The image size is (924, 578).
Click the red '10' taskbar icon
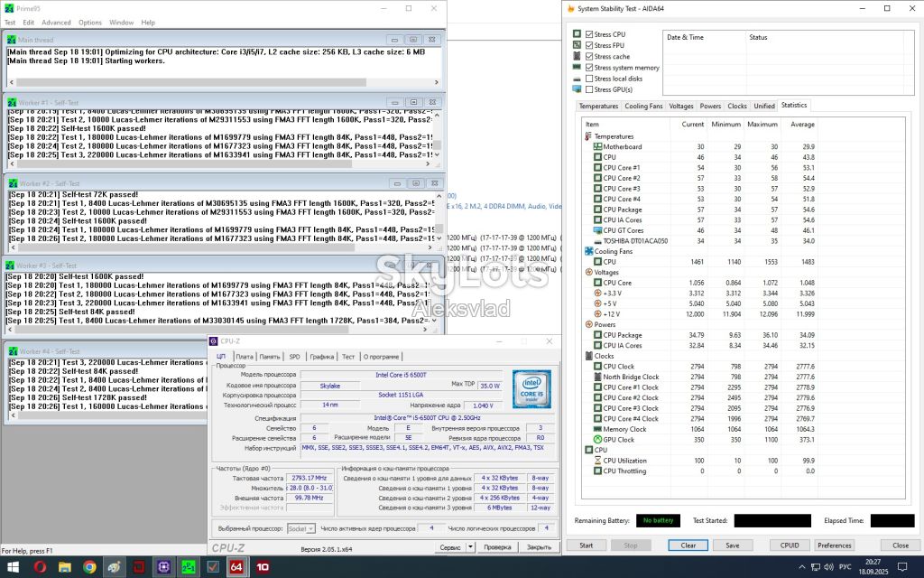tap(263, 567)
